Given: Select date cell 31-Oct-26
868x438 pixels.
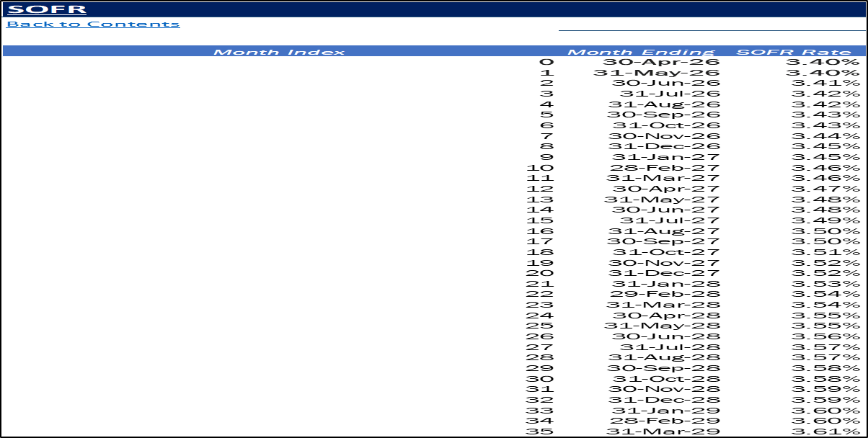Looking at the screenshot, I should point(667,125).
